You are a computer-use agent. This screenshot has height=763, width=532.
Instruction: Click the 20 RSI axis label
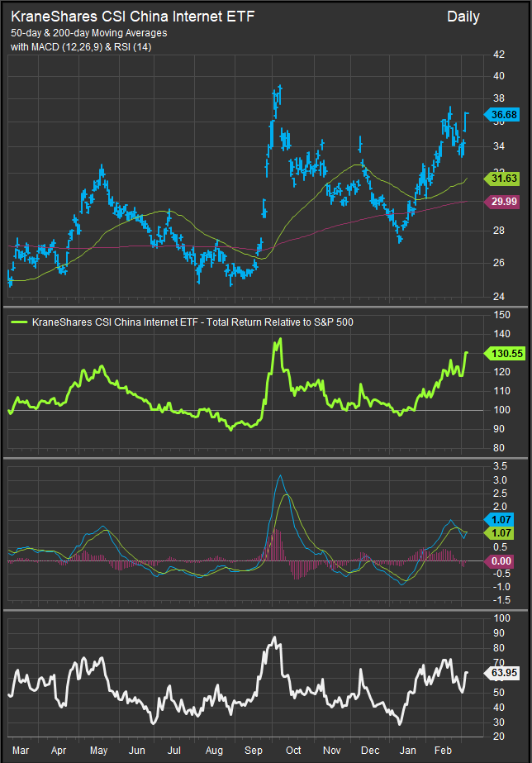[x=499, y=737]
